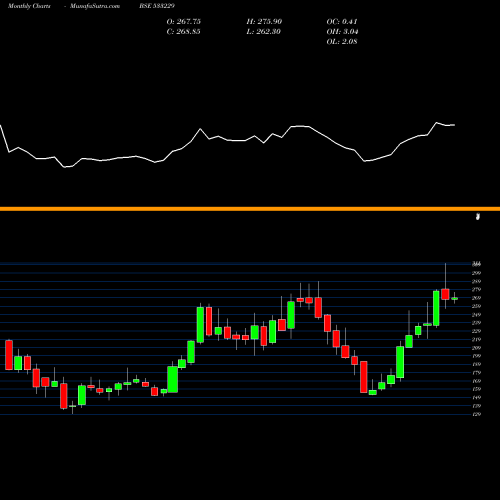
Task: Click the 209 price axis label
Action: click(x=477, y=348)
